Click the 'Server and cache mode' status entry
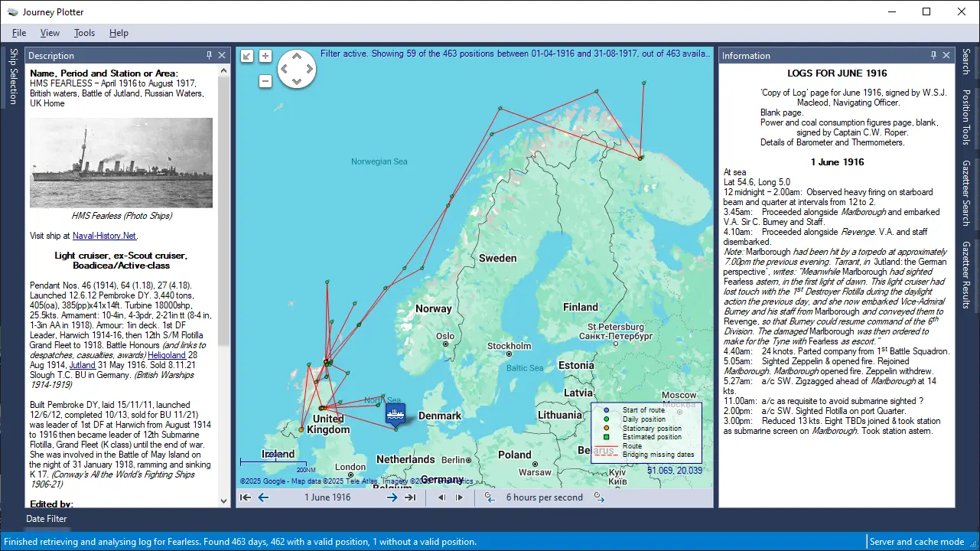980x551 pixels. 917,542
